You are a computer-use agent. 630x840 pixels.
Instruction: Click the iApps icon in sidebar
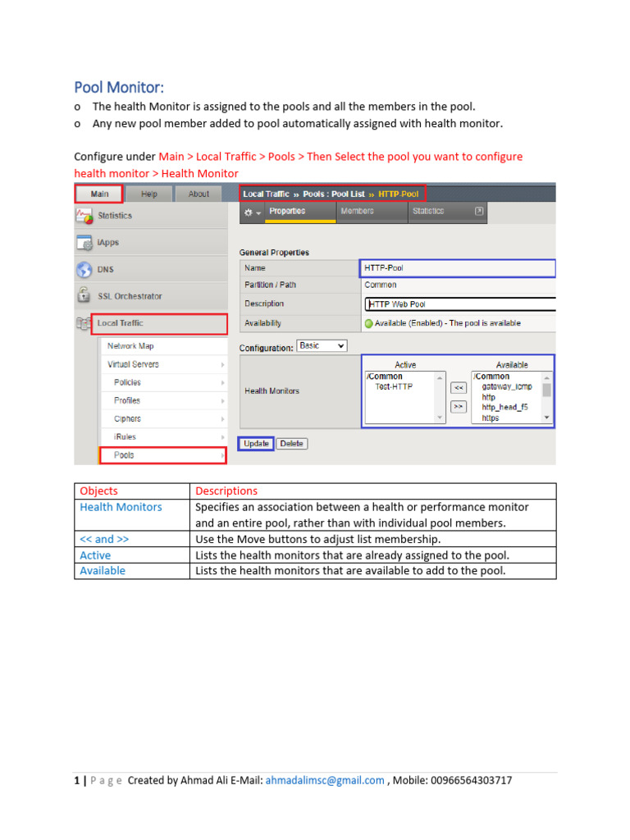click(x=84, y=243)
